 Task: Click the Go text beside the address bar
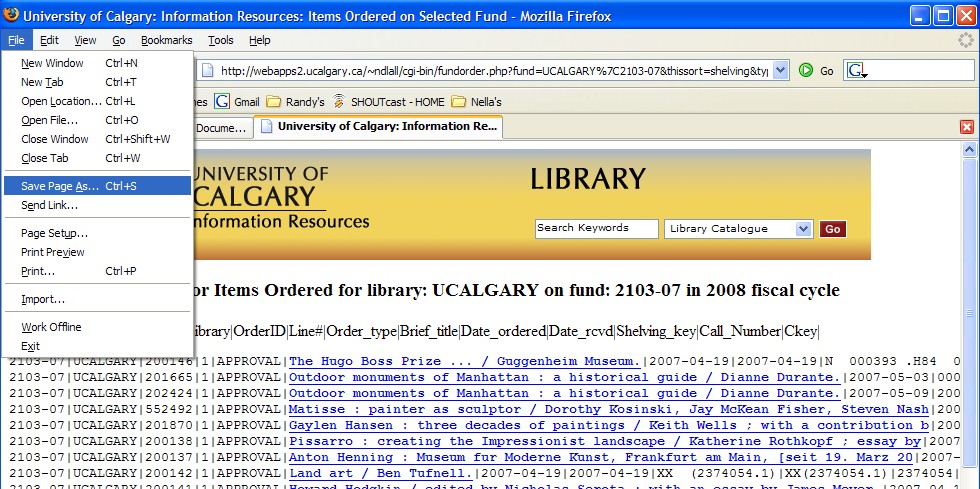pos(827,71)
